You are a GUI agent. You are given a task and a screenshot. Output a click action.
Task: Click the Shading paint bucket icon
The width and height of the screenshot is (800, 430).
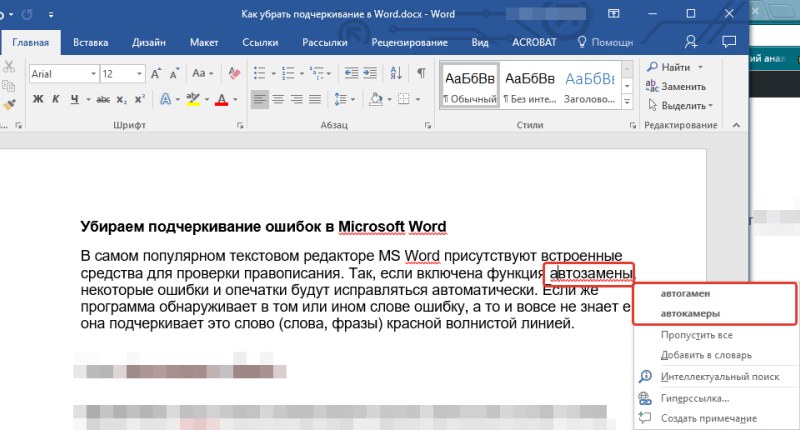point(376,99)
